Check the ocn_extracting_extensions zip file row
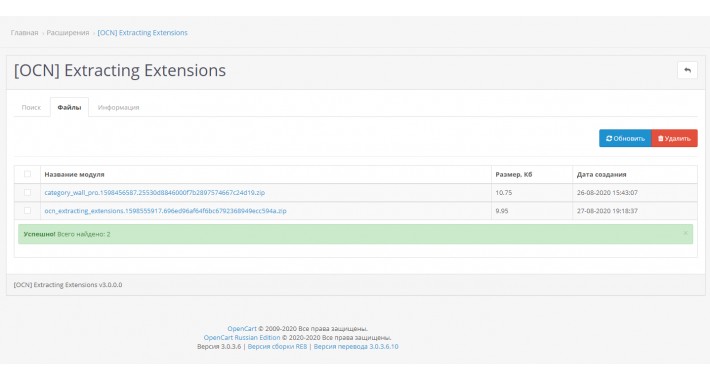This screenshot has width=710, height=380. 28,211
